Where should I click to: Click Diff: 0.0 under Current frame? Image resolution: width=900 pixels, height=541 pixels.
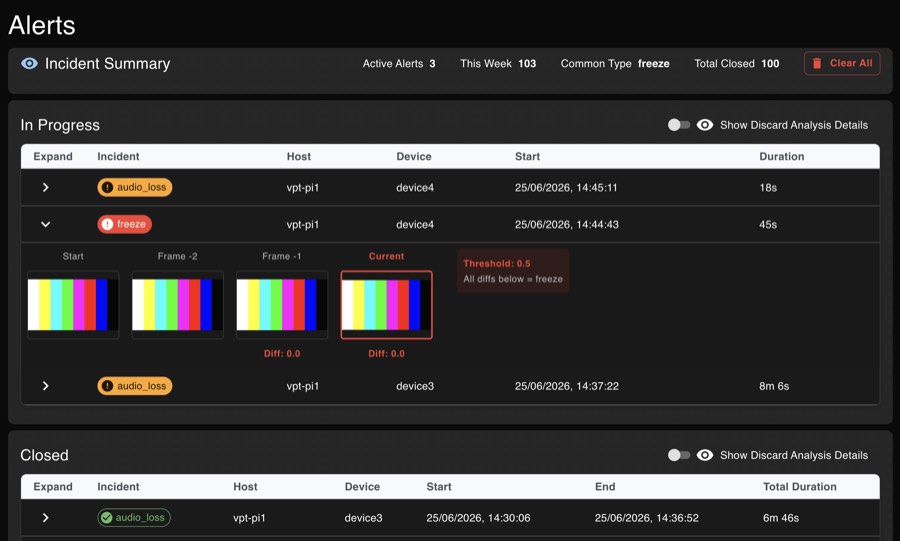(386, 353)
